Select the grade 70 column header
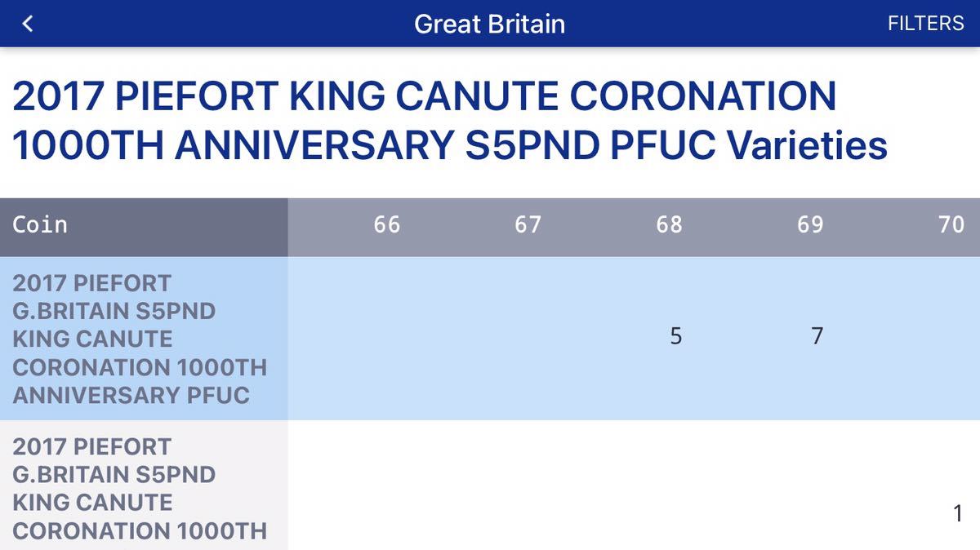 951,225
